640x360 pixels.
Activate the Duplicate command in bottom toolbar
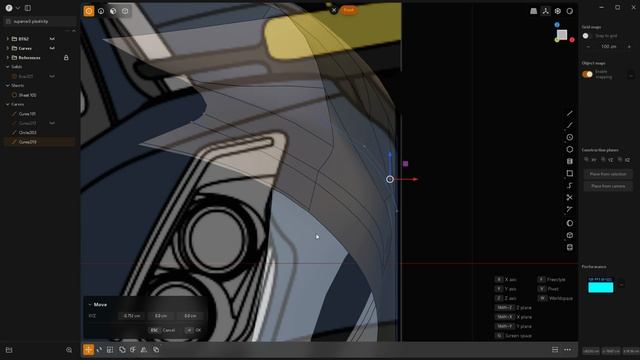[x=122, y=349]
